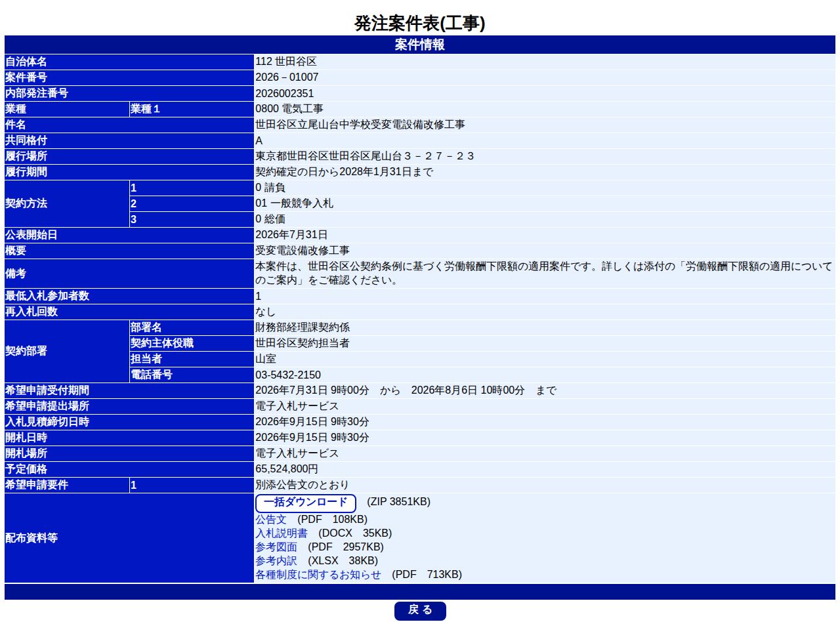Open the 入札説明書 DOCX link
Image resolution: width=840 pixels, height=622 pixels.
pos(282,533)
